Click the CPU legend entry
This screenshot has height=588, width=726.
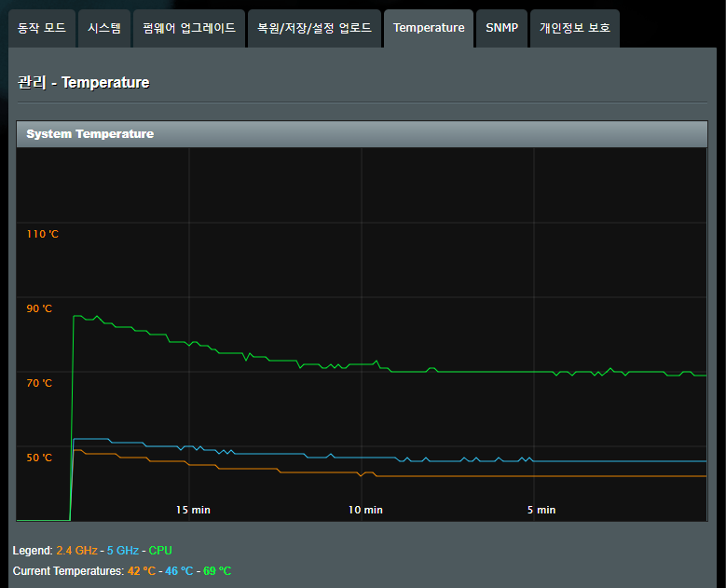[x=160, y=551]
